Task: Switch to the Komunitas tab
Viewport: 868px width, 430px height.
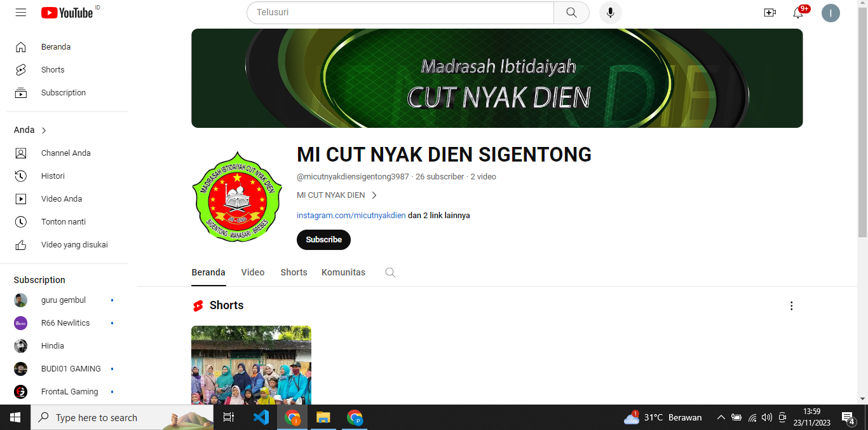Action: click(x=343, y=272)
